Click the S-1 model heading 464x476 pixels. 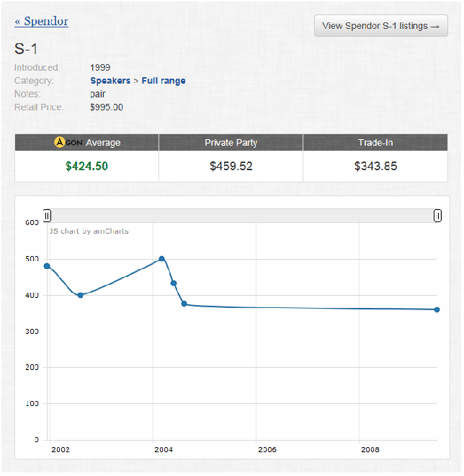point(26,49)
